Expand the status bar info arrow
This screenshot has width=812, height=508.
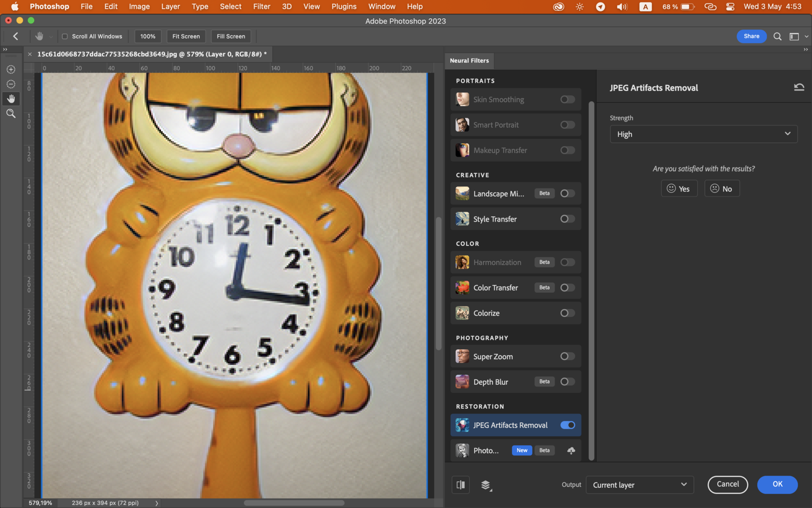(x=157, y=503)
